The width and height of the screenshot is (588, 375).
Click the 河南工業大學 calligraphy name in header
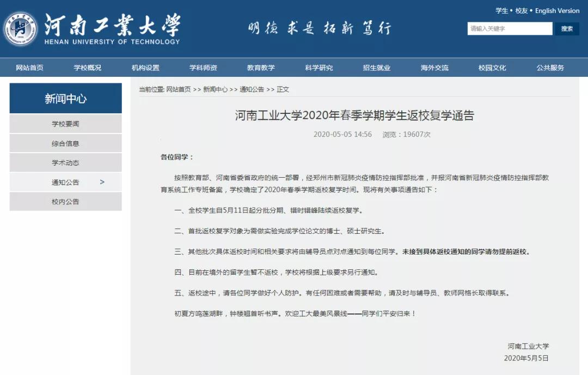coord(112,25)
